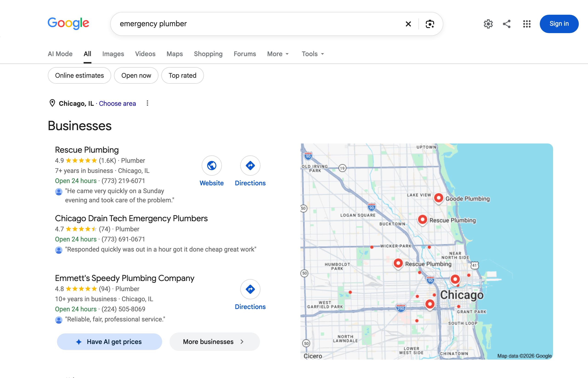Open Emmett's Speedy Plumbing Company listing
The width and height of the screenshot is (588, 378).
(124, 278)
